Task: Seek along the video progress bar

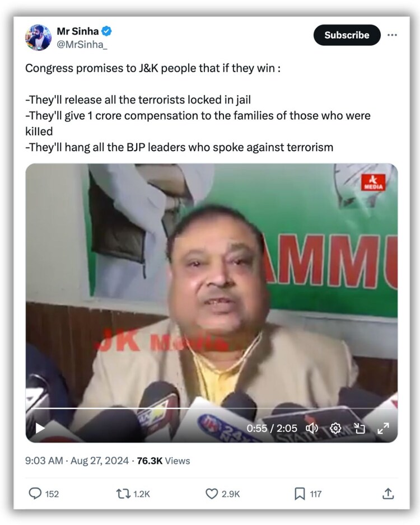Action: tap(211, 409)
